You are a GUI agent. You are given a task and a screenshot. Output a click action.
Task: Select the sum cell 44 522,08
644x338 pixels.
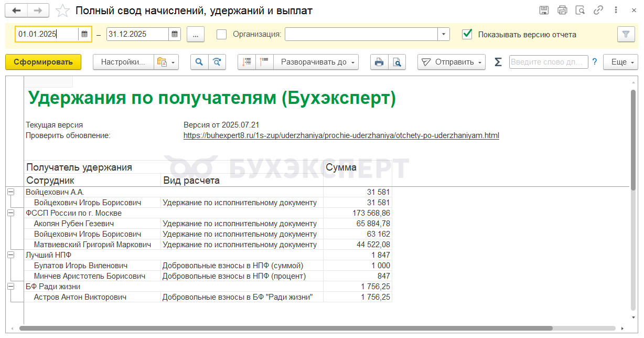(x=358, y=245)
